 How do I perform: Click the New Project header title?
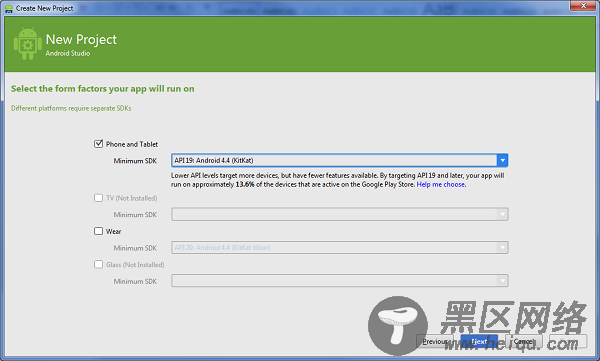click(81, 39)
